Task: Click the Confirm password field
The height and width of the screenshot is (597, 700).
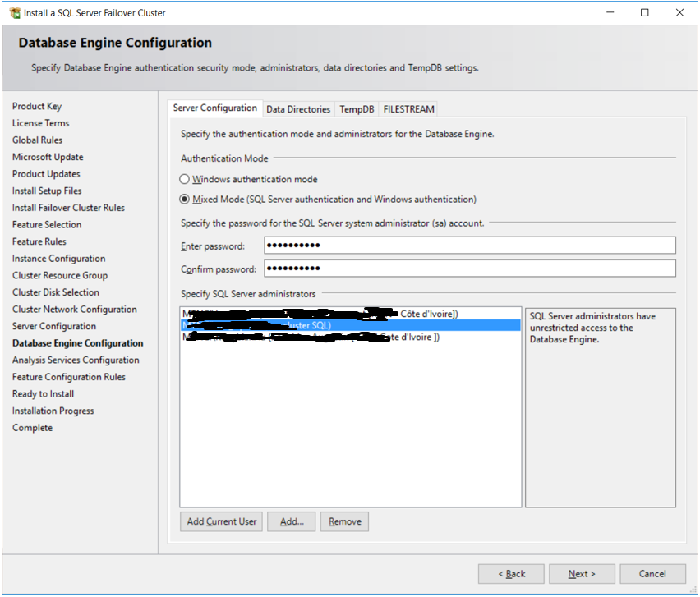Action: 470,269
